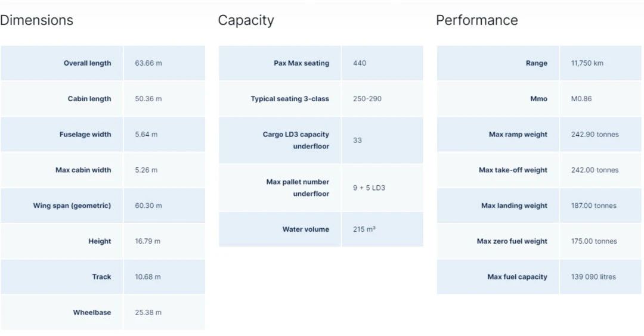This screenshot has width=644, height=336.
Task: Click the 63.66 m overall length value
Action: pyautogui.click(x=148, y=63)
